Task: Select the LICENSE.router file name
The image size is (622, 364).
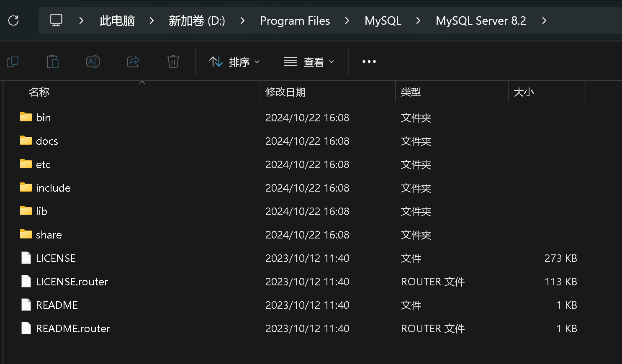Action: pos(72,282)
